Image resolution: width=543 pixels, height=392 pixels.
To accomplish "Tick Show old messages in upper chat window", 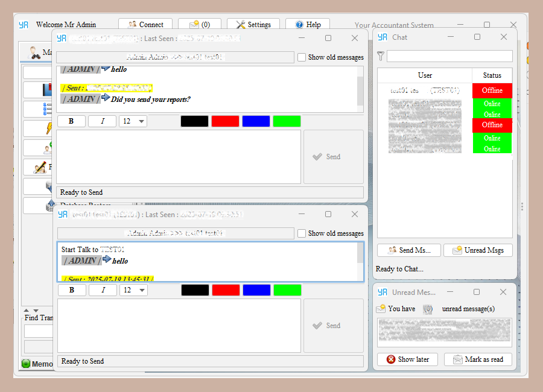I will [x=302, y=57].
